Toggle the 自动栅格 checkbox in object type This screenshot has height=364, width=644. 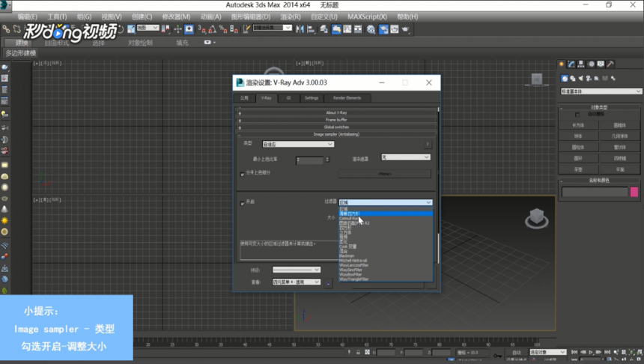coord(577,115)
